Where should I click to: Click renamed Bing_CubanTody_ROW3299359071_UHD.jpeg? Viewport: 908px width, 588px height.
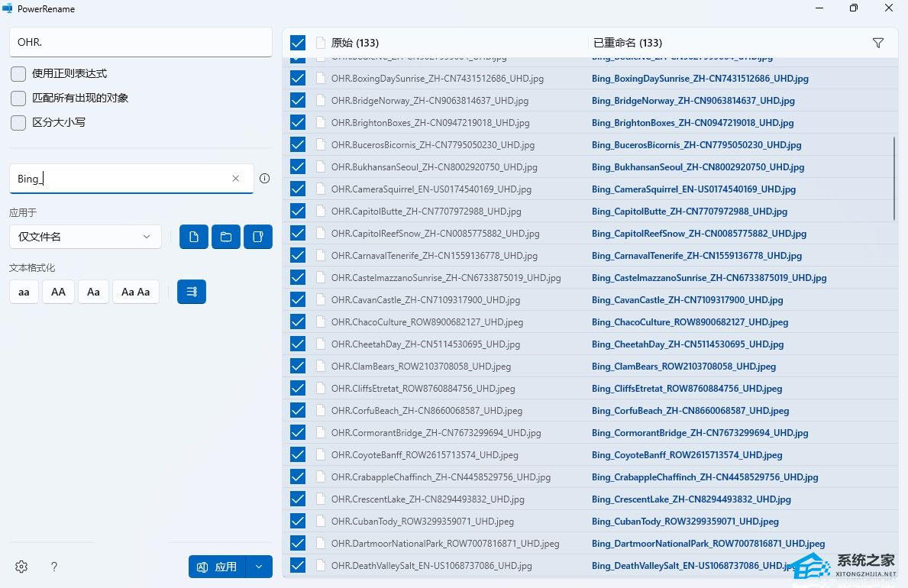click(x=685, y=521)
